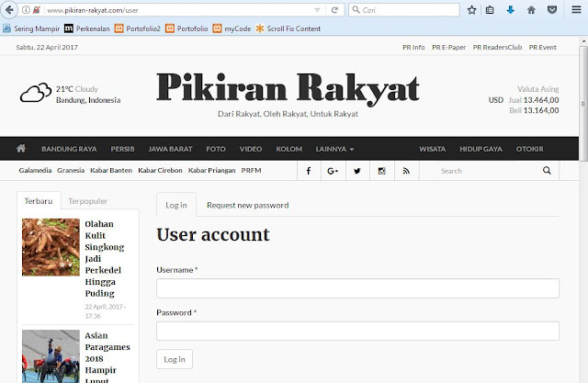Viewport: 588px width, 383px height.
Task: Go back with the browser back arrow
Action: click(9, 10)
